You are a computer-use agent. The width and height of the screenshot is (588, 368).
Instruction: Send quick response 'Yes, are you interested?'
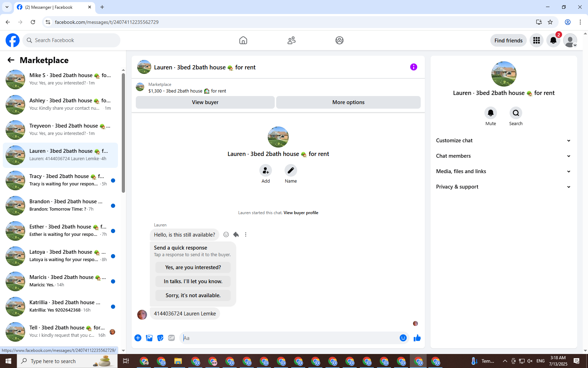point(193,267)
